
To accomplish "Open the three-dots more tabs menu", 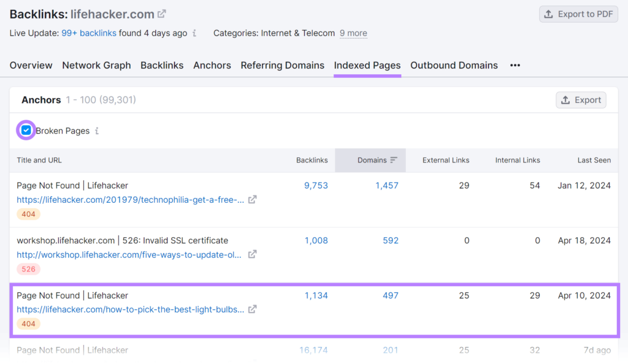I will [x=515, y=65].
